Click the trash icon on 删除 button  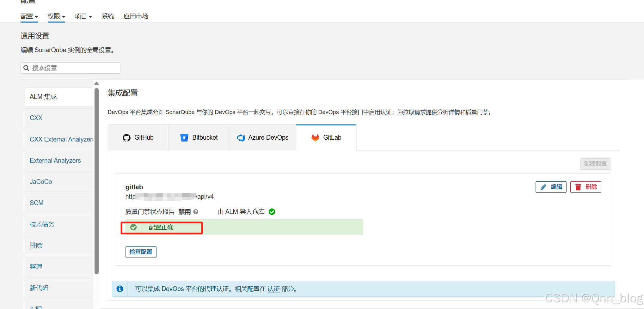[x=578, y=187]
